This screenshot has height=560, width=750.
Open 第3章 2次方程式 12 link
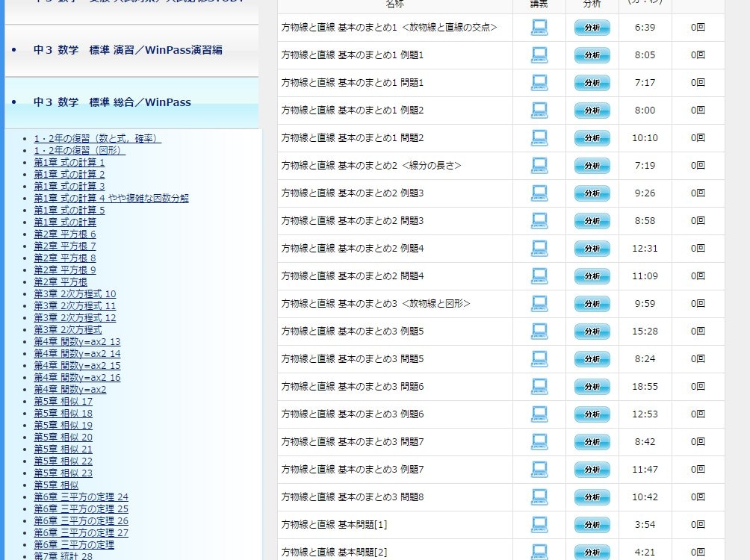pyautogui.click(x=75, y=318)
